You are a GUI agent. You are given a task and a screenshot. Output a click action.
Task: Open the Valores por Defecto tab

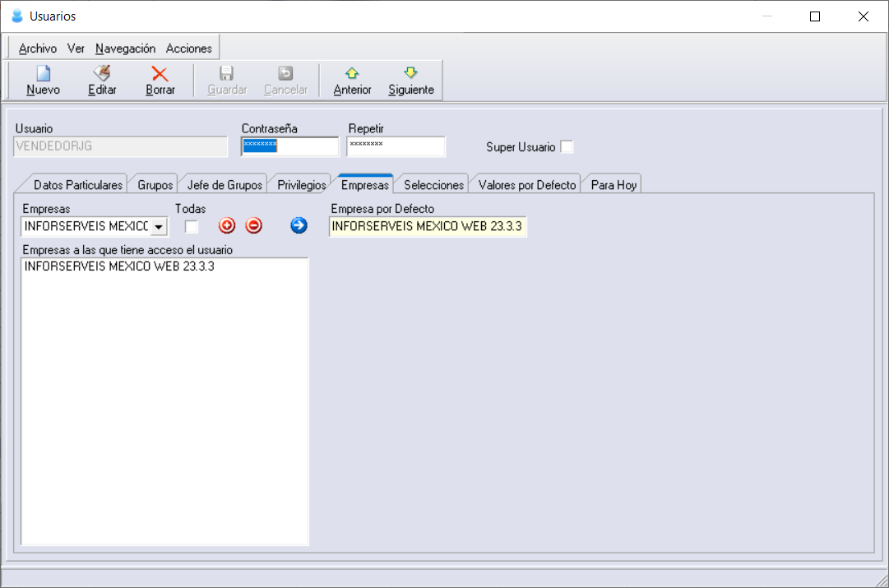[526, 185]
